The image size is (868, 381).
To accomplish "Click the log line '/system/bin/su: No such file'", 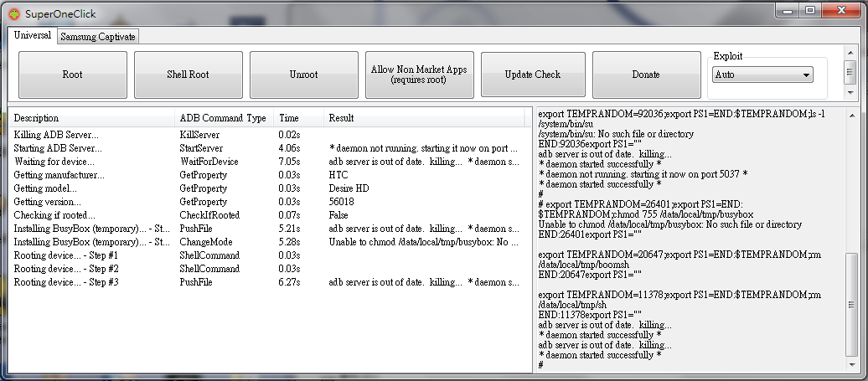I will click(x=616, y=134).
